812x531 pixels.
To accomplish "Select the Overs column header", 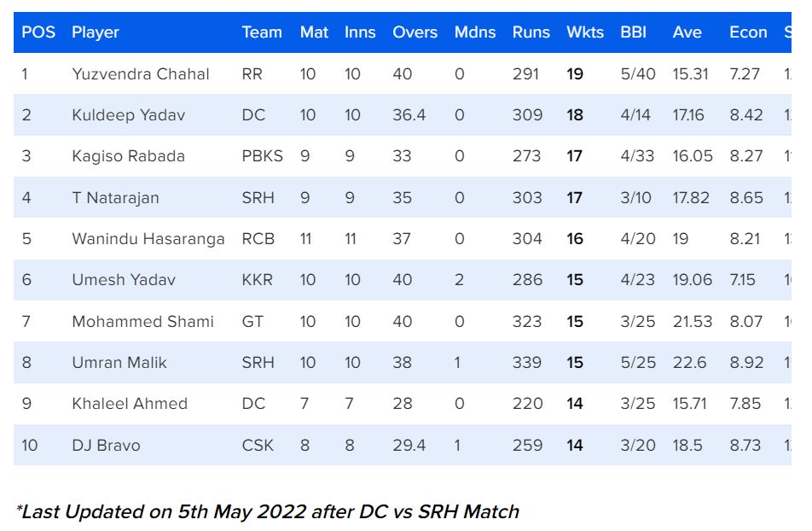I will coord(415,32).
